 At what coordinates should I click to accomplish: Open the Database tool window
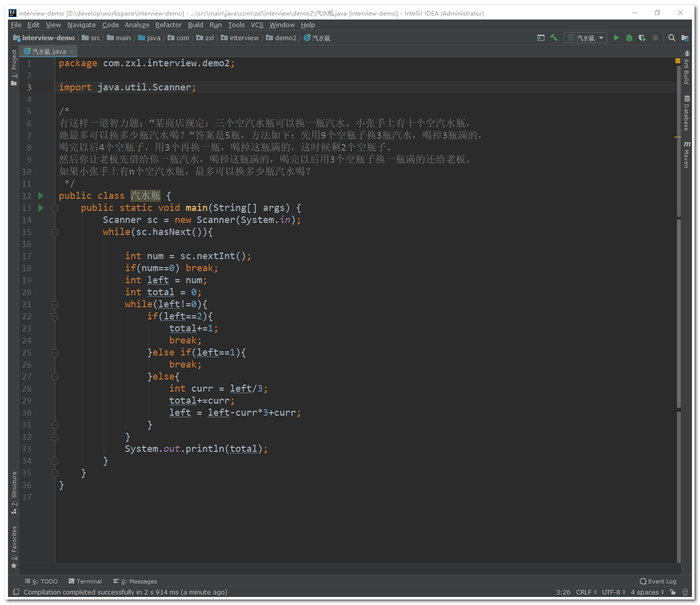coord(687,113)
